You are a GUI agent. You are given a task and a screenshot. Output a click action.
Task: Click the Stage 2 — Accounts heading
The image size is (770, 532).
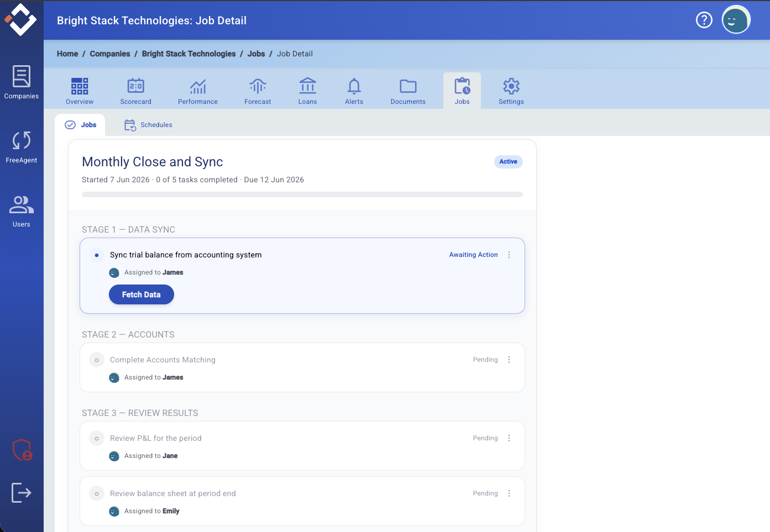[x=128, y=335]
